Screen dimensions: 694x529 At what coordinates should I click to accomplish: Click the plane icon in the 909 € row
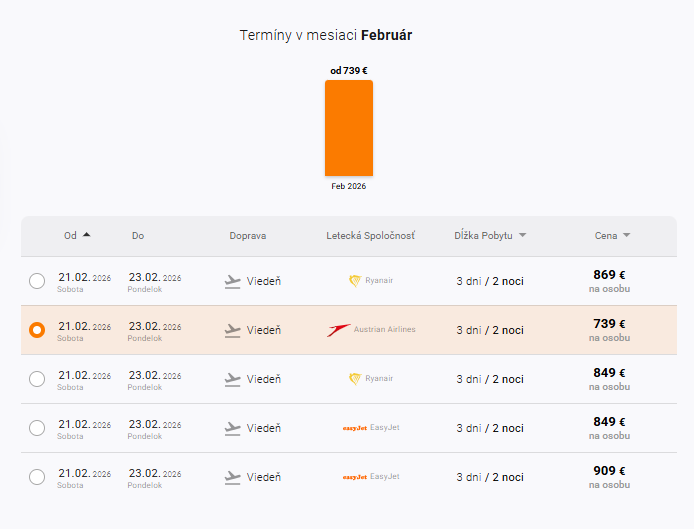point(233,477)
